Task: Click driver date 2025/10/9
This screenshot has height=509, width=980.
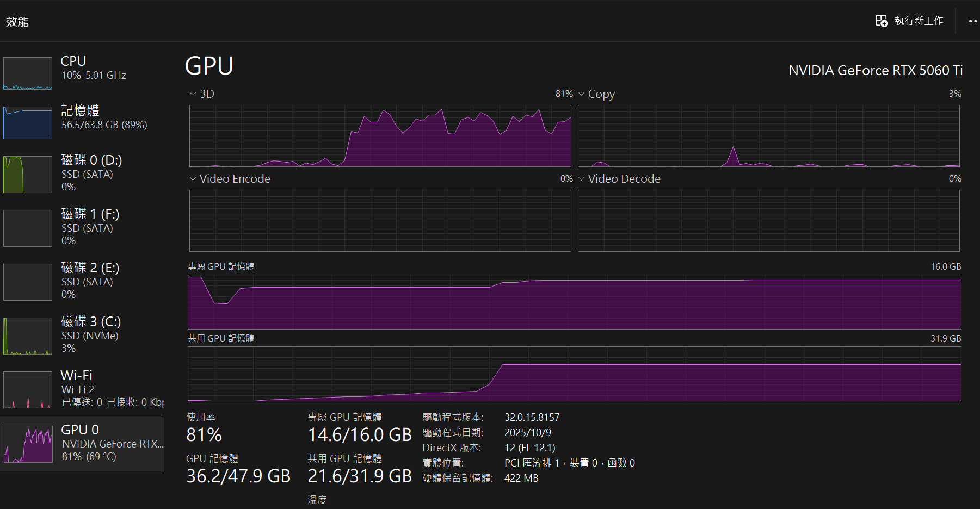Action: (527, 432)
